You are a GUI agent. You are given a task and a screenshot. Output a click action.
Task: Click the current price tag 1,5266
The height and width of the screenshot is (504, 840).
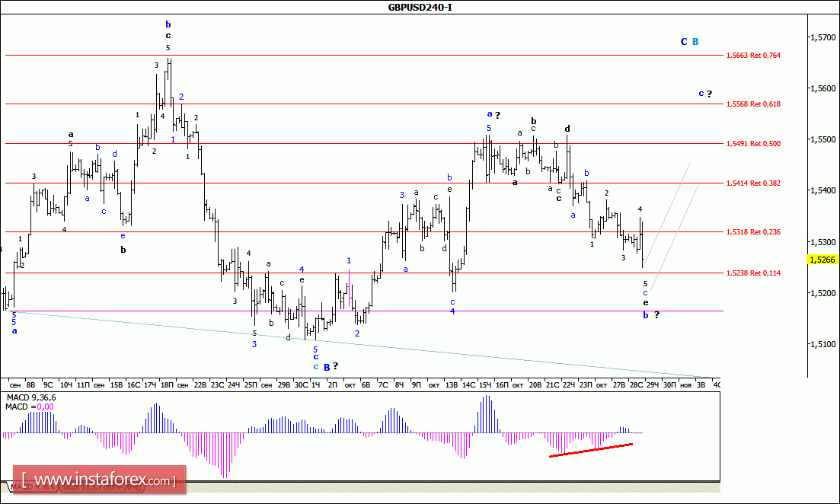pyautogui.click(x=822, y=259)
